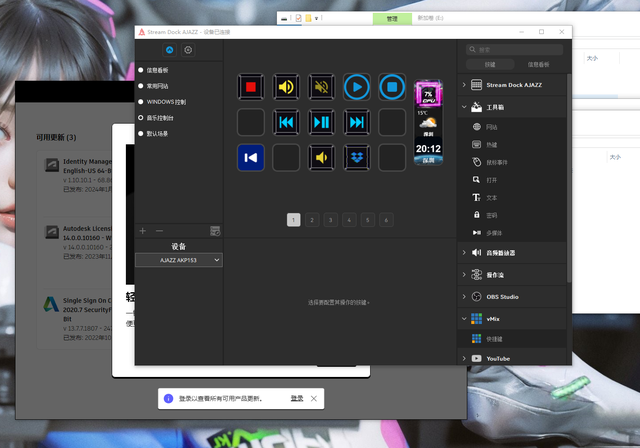
Task: Click the blue back-to-start key
Action: 251,157
